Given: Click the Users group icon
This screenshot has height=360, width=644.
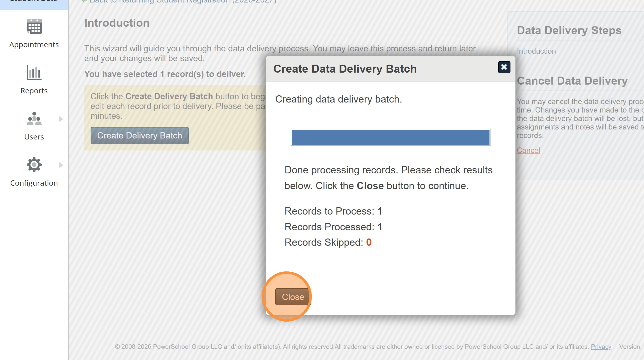Looking at the screenshot, I should click(x=34, y=119).
